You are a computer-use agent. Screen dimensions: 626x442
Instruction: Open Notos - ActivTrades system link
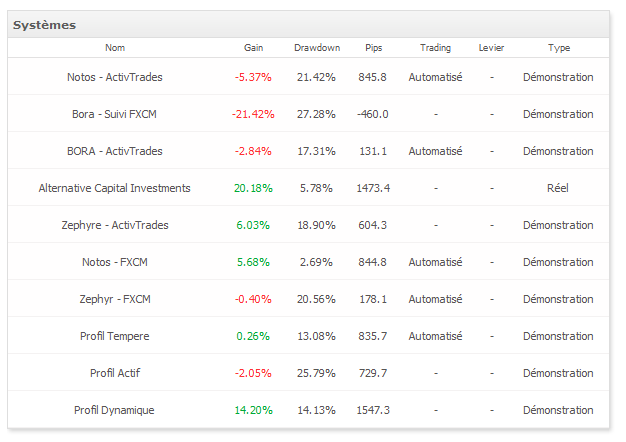115,77
